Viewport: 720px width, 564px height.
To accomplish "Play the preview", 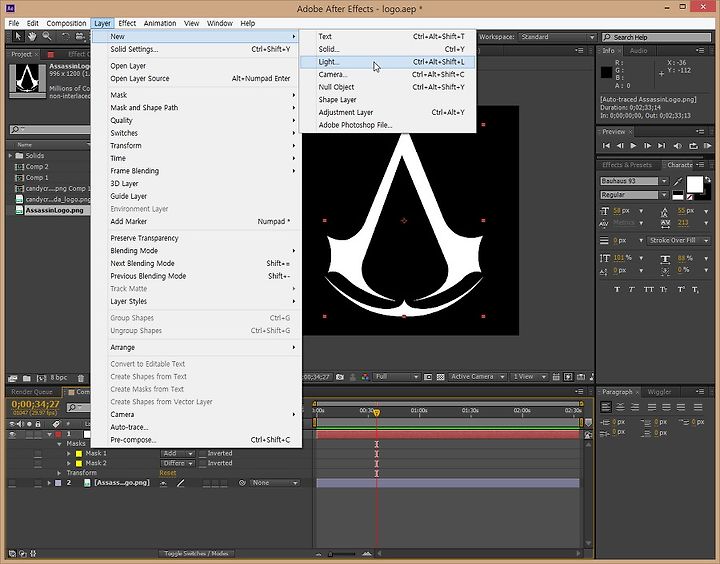I will coord(633,146).
